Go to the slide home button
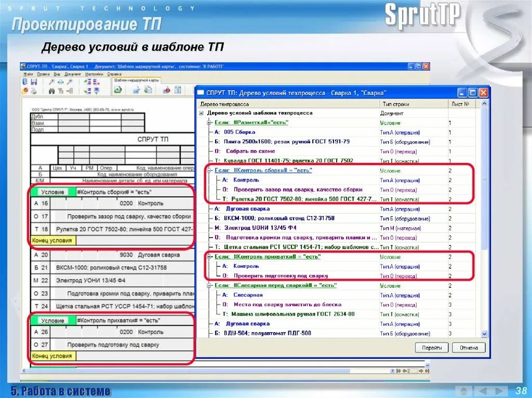The width and height of the screenshot is (532, 398). point(463,391)
